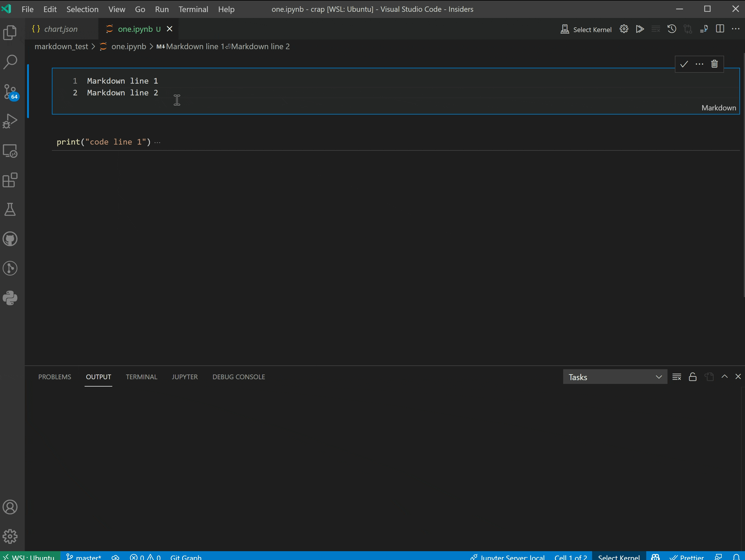This screenshot has height=560, width=745.
Task: Open the Explorer sidebar
Action: [x=10, y=32]
